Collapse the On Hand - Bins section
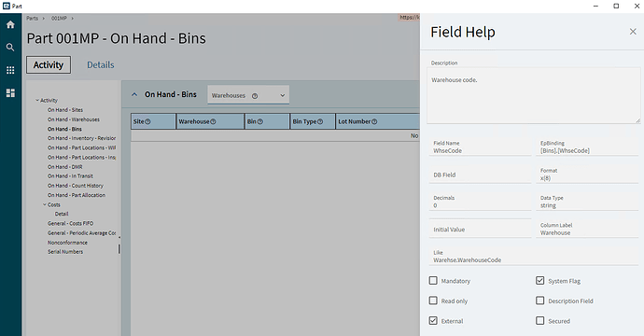 click(x=134, y=94)
